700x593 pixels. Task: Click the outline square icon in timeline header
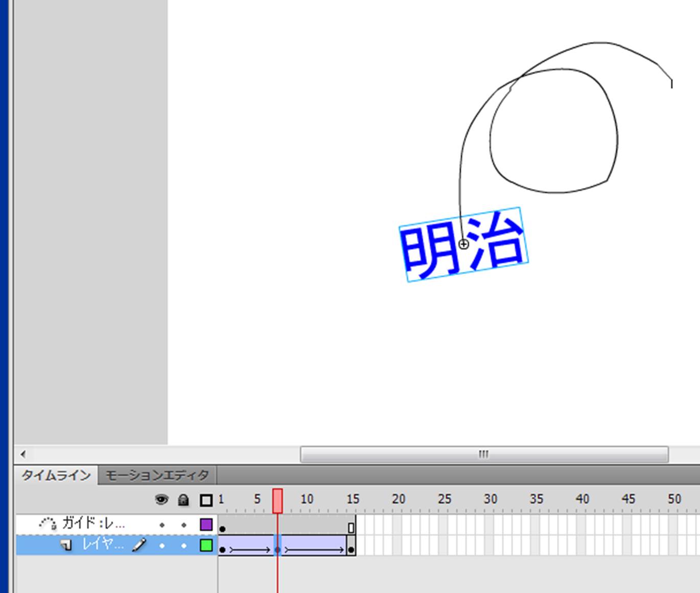(x=206, y=500)
